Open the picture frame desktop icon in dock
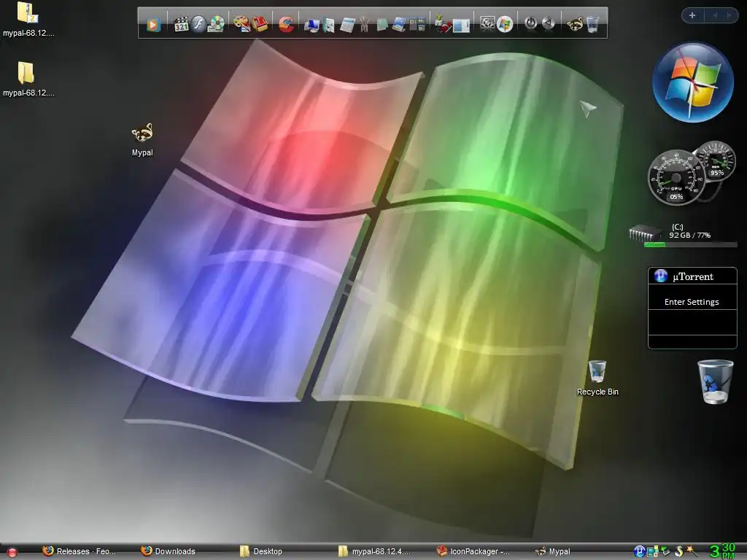Image resolution: width=747 pixels, height=560 pixels. (x=399, y=24)
